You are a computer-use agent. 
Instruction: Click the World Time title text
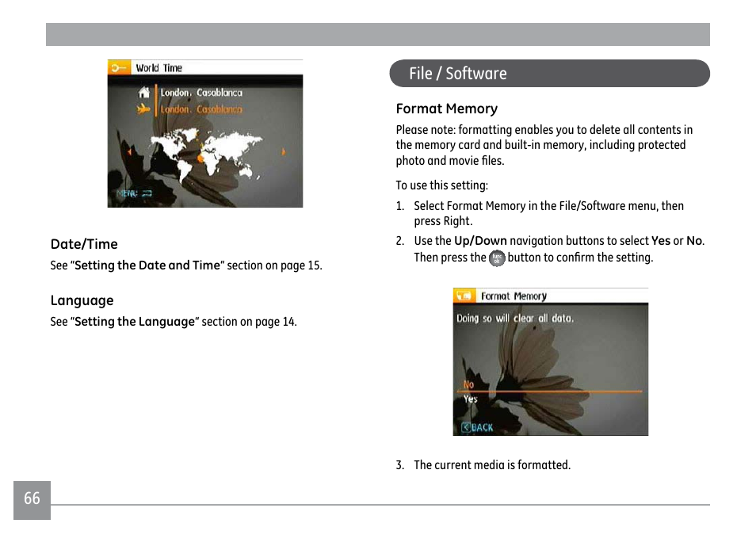click(159, 68)
